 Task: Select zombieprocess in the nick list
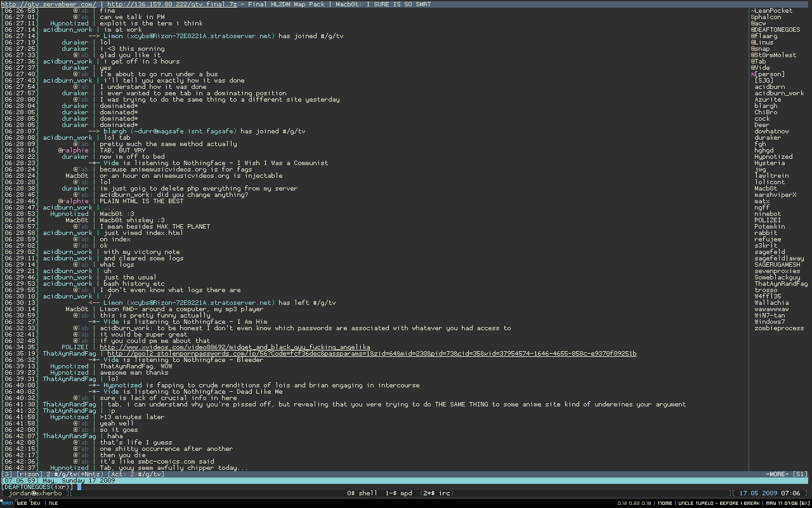tap(779, 328)
